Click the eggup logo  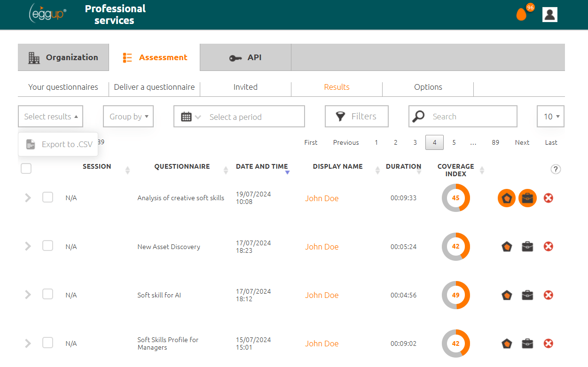click(47, 13)
